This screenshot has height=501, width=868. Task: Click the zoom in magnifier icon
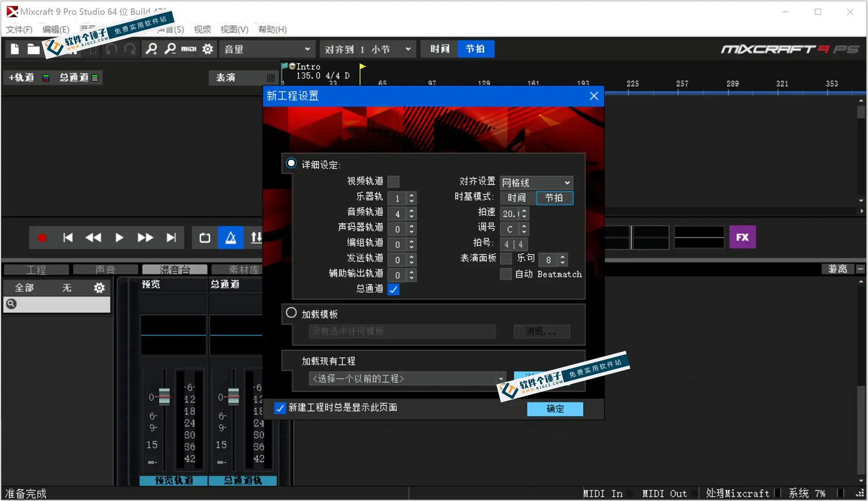click(151, 49)
